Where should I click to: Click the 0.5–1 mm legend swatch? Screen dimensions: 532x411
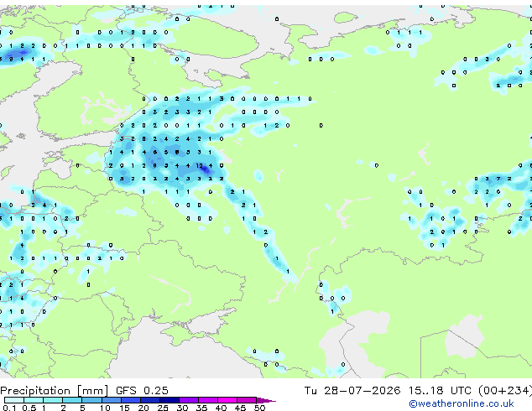34,400
